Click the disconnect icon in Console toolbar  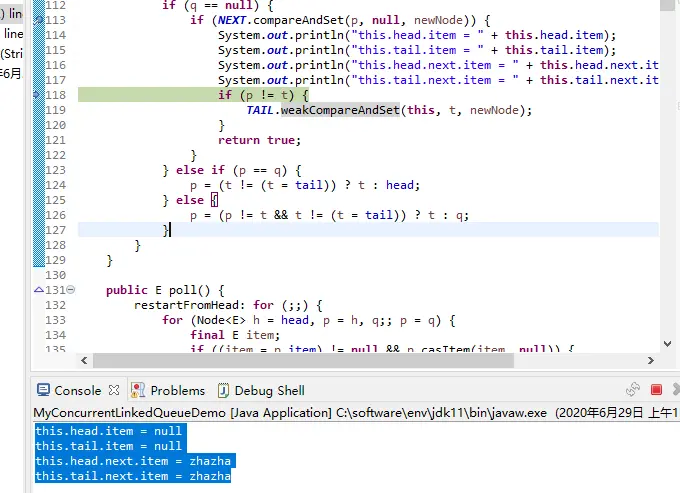[x=633, y=389]
